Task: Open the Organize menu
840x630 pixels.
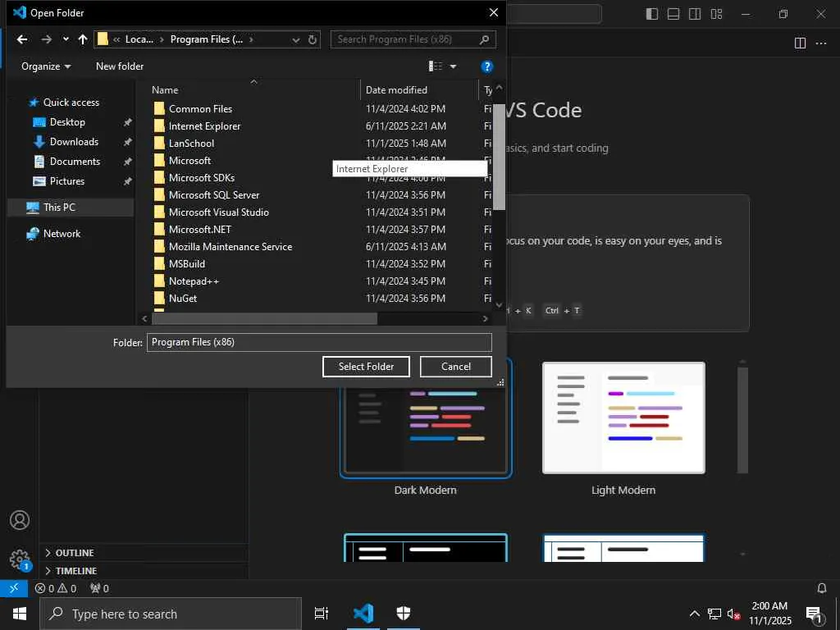Action: [46, 66]
